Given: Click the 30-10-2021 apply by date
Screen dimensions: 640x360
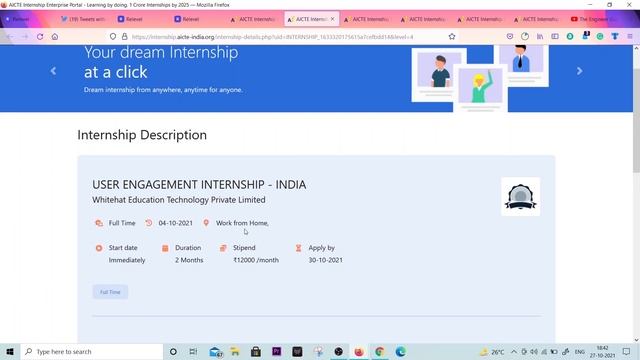Looking at the screenshot, I should (x=326, y=260).
